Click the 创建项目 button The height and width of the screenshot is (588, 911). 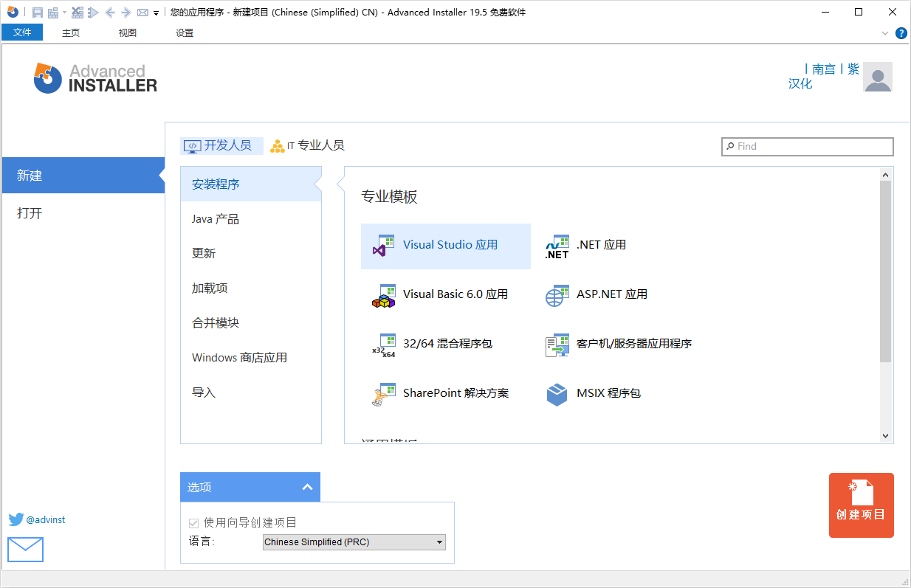[861, 505]
